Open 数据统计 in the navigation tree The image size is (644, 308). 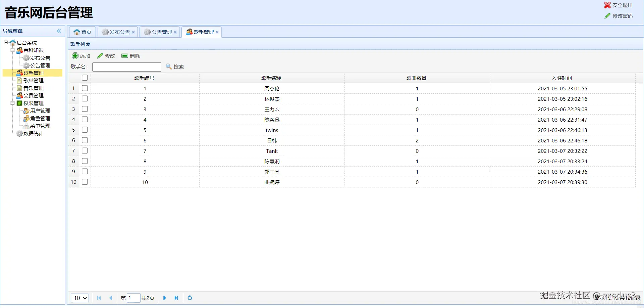tap(34, 133)
